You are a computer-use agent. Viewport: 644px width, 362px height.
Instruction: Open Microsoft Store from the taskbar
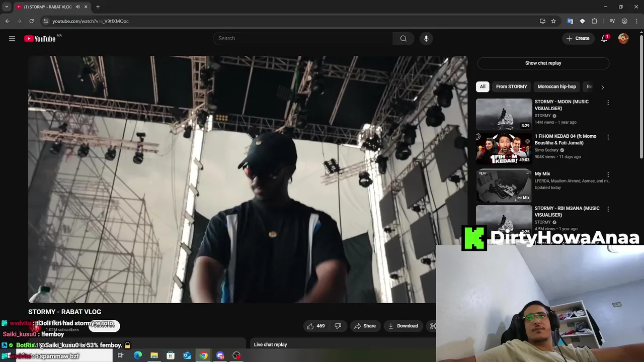pyautogui.click(x=171, y=355)
